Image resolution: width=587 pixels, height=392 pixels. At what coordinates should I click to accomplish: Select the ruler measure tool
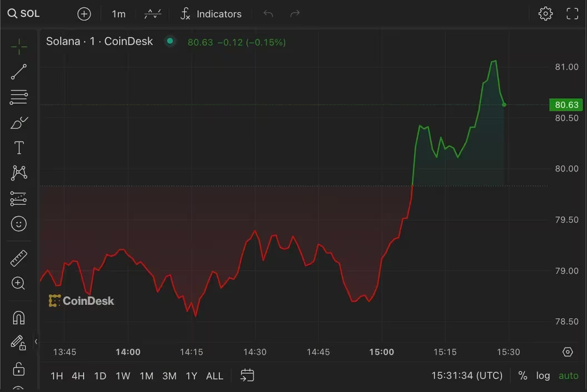19,258
